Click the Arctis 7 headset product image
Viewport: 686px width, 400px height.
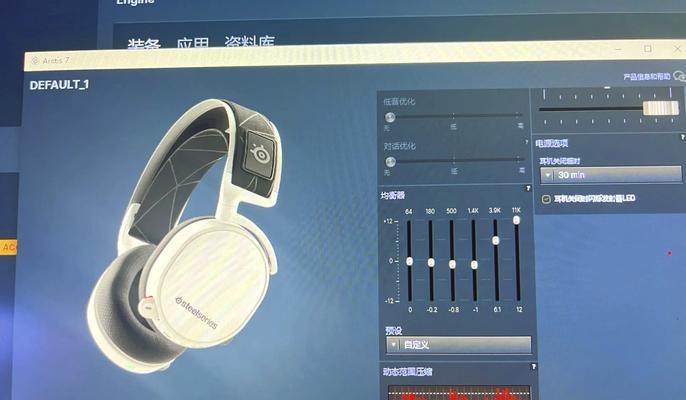coord(185,235)
